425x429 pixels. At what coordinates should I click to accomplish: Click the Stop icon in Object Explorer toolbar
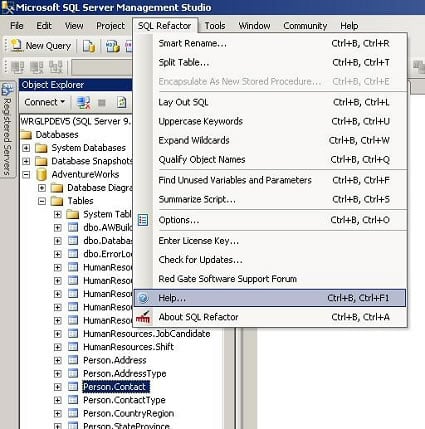102,103
